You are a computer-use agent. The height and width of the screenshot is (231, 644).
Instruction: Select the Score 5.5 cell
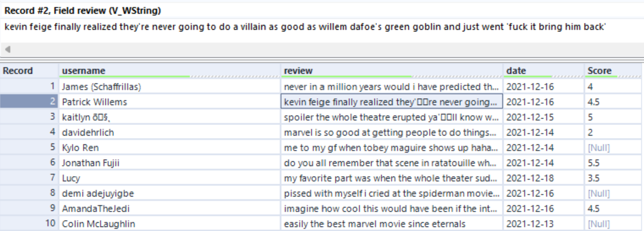[x=594, y=163]
